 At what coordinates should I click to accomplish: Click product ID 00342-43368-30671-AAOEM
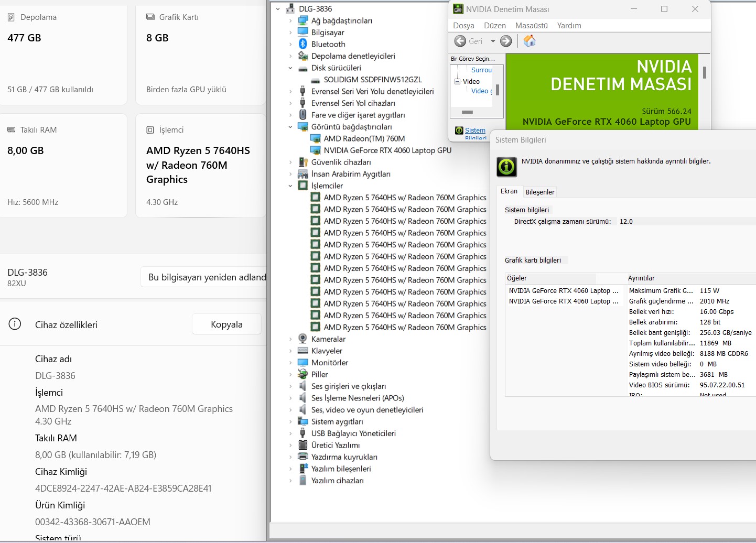[93, 522]
